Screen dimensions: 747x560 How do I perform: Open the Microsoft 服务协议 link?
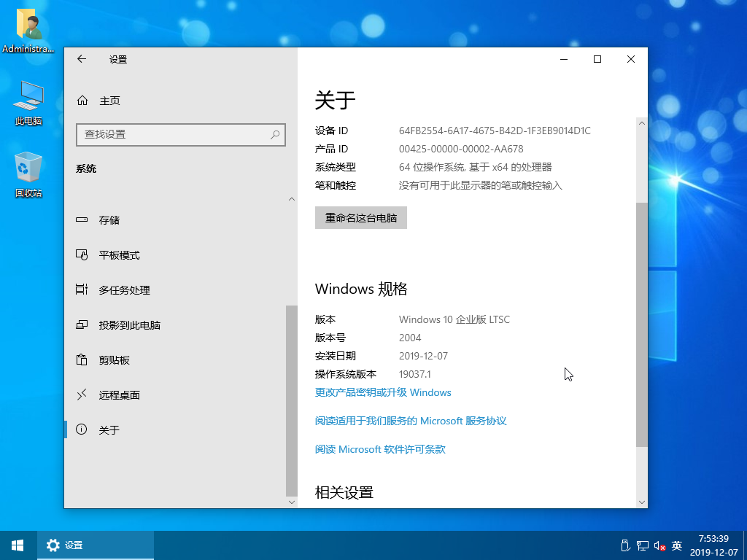click(411, 421)
